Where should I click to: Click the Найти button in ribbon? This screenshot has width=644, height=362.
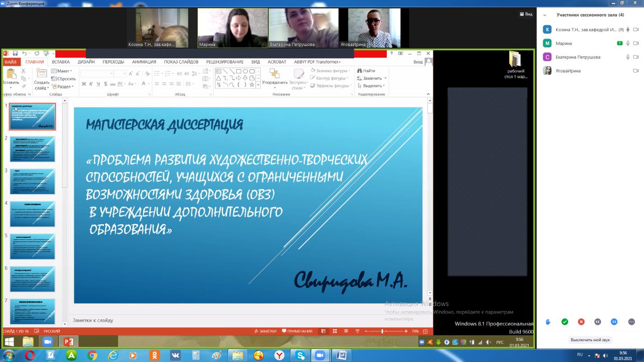click(366, 71)
